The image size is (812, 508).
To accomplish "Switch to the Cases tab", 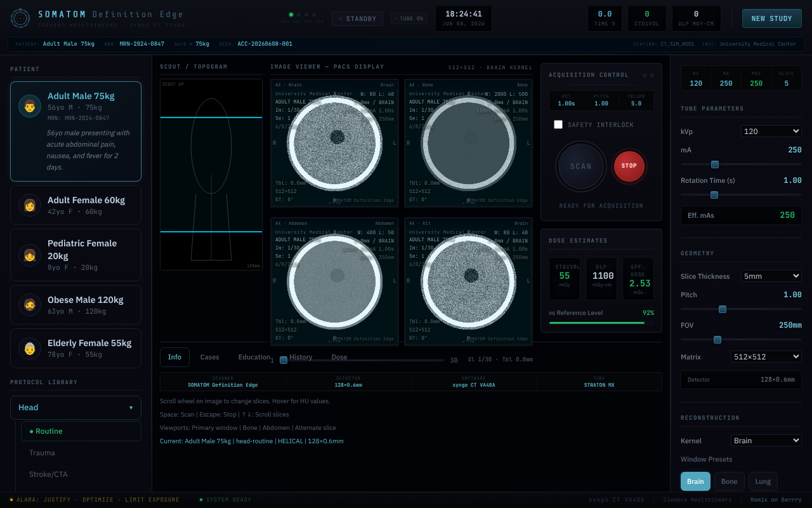I will 209,357.
